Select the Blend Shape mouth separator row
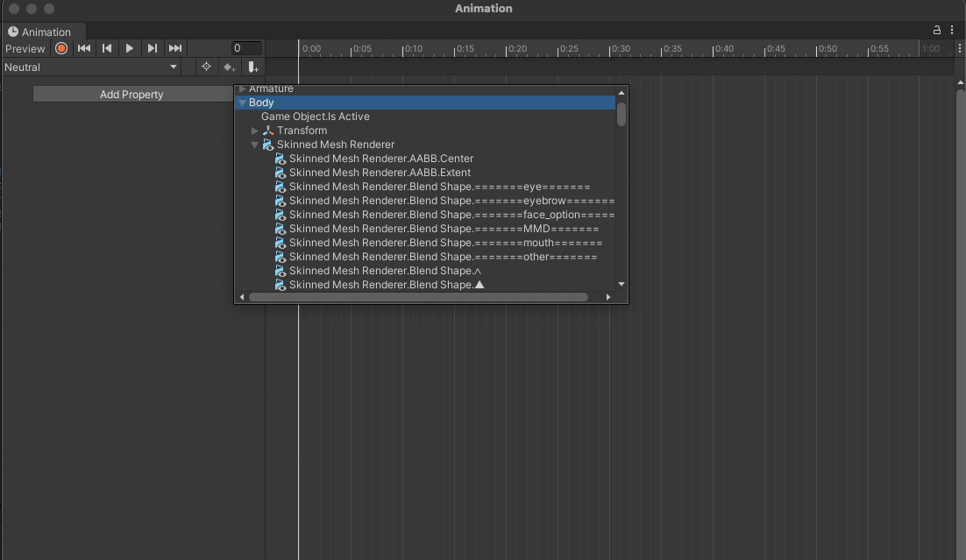 [446, 243]
